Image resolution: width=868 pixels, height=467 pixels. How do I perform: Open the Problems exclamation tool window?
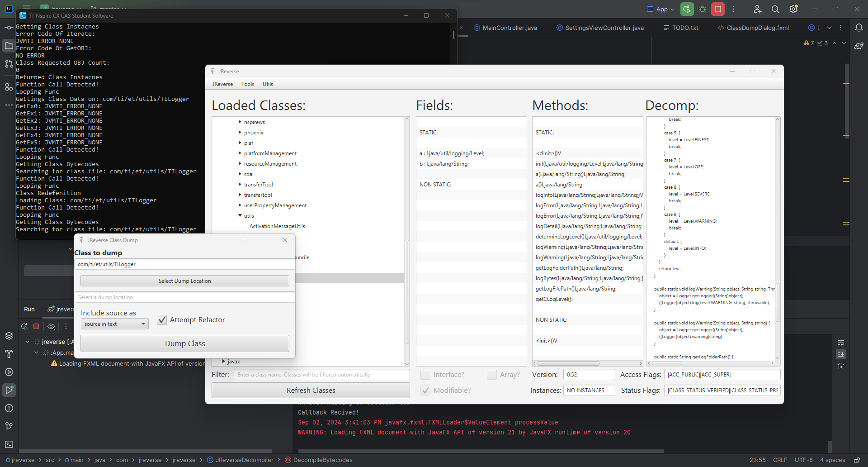[9, 408]
